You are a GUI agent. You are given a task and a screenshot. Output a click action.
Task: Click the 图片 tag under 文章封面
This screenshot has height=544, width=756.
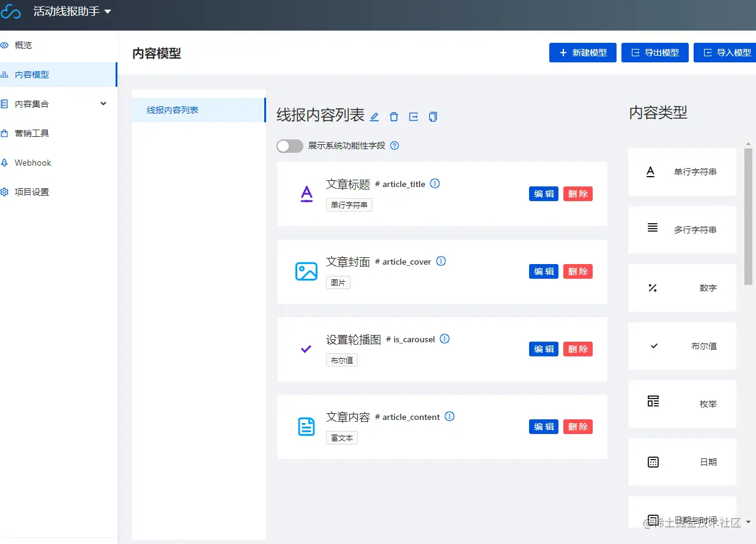point(338,282)
